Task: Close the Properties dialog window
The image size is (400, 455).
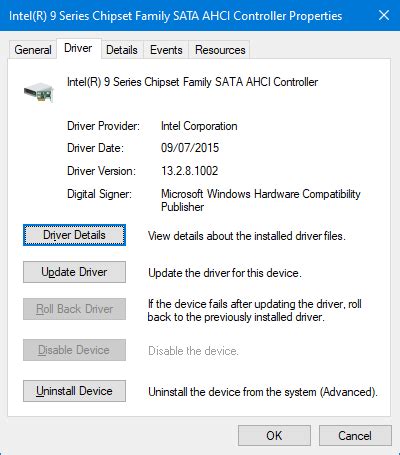Action: coord(384,15)
